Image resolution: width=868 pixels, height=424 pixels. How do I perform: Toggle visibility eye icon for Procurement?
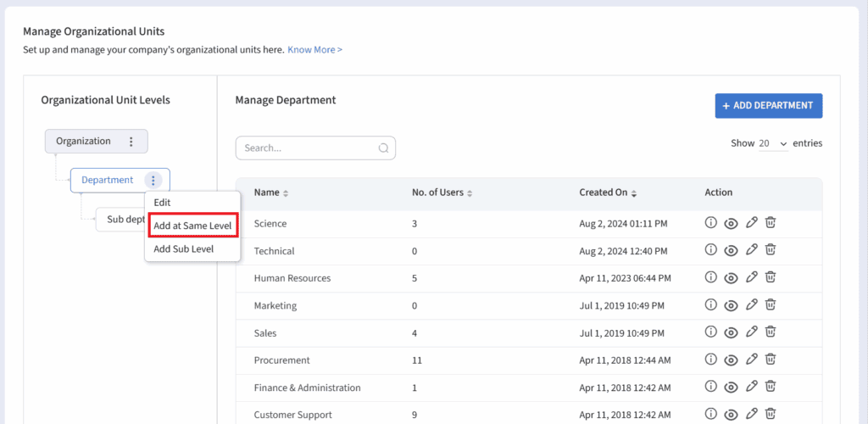coord(731,360)
